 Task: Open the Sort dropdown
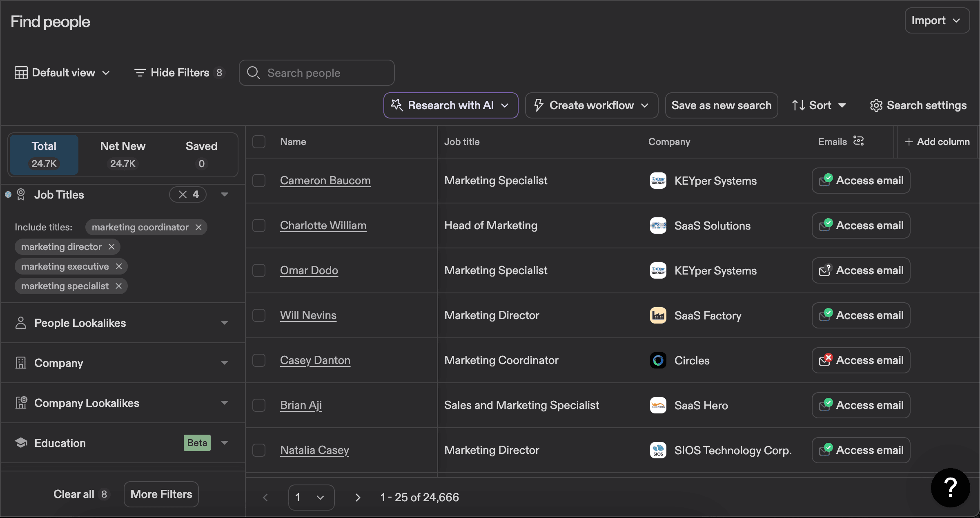click(x=819, y=105)
